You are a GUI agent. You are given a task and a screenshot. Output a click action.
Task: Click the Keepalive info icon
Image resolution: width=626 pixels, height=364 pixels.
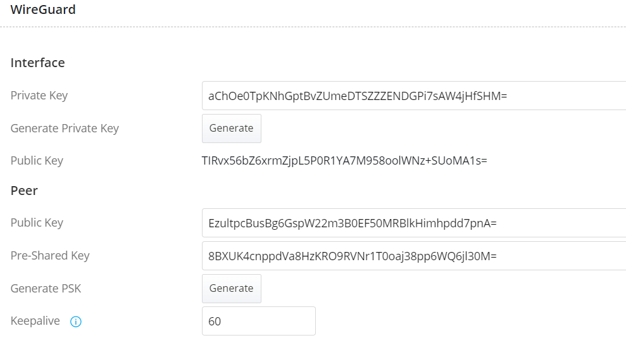coord(76,322)
